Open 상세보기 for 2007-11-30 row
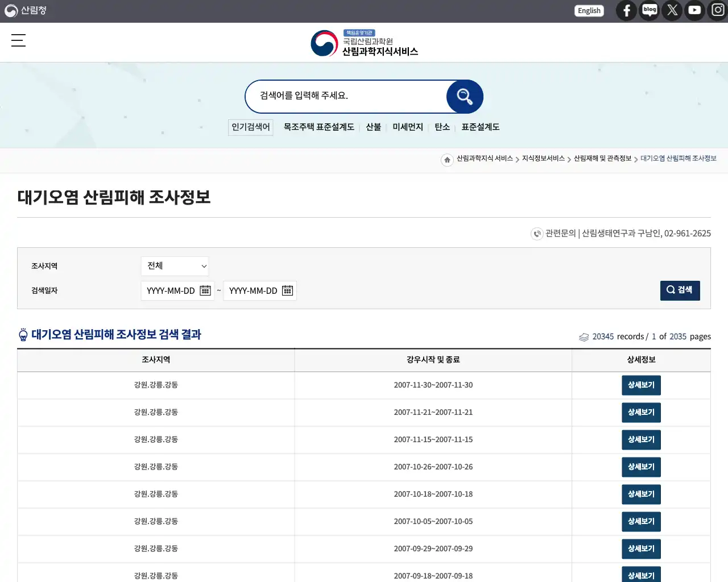Screen dimensions: 728x582 pyautogui.click(x=641, y=385)
